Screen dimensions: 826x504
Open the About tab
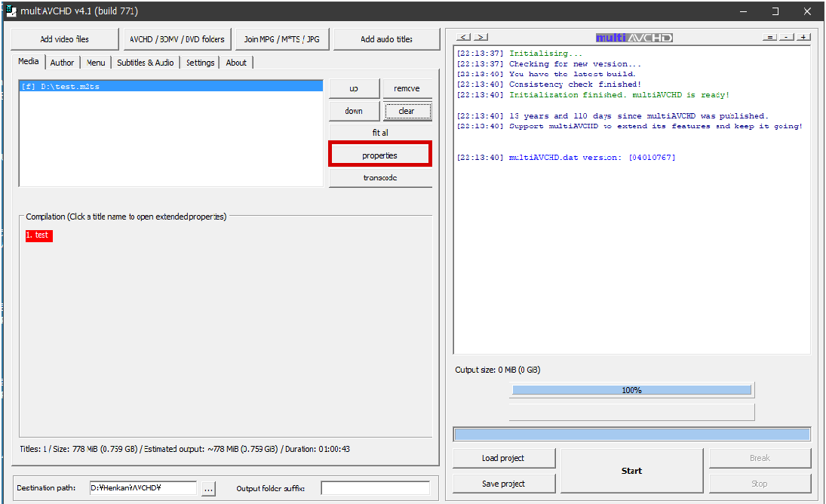point(236,63)
